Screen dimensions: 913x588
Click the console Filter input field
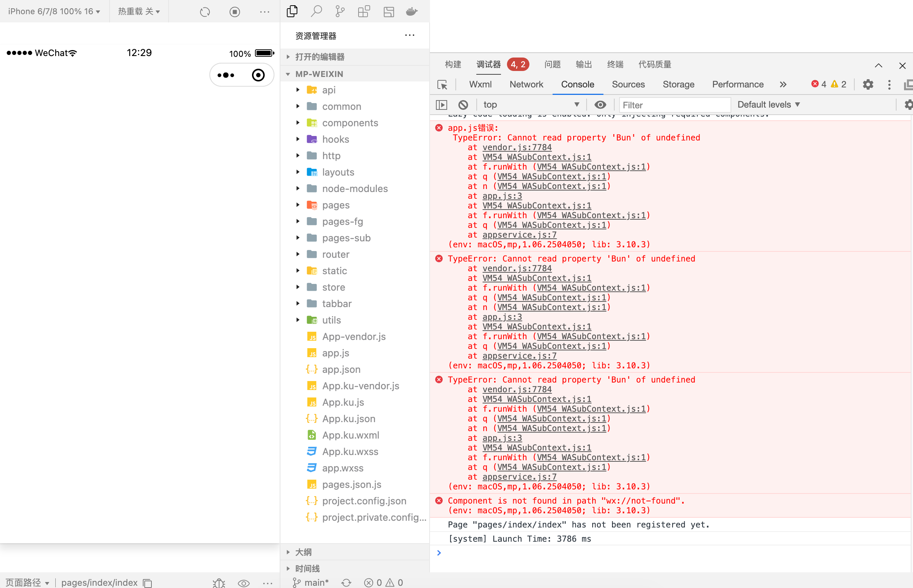(x=674, y=105)
